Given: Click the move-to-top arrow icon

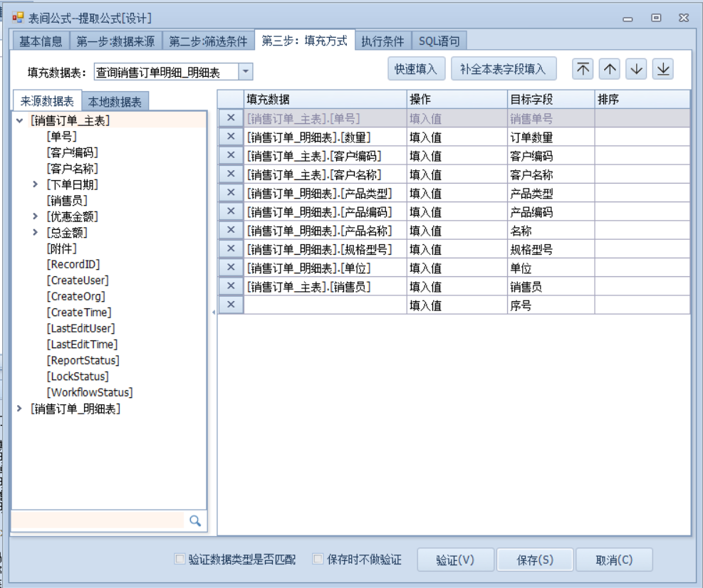Looking at the screenshot, I should click(583, 69).
